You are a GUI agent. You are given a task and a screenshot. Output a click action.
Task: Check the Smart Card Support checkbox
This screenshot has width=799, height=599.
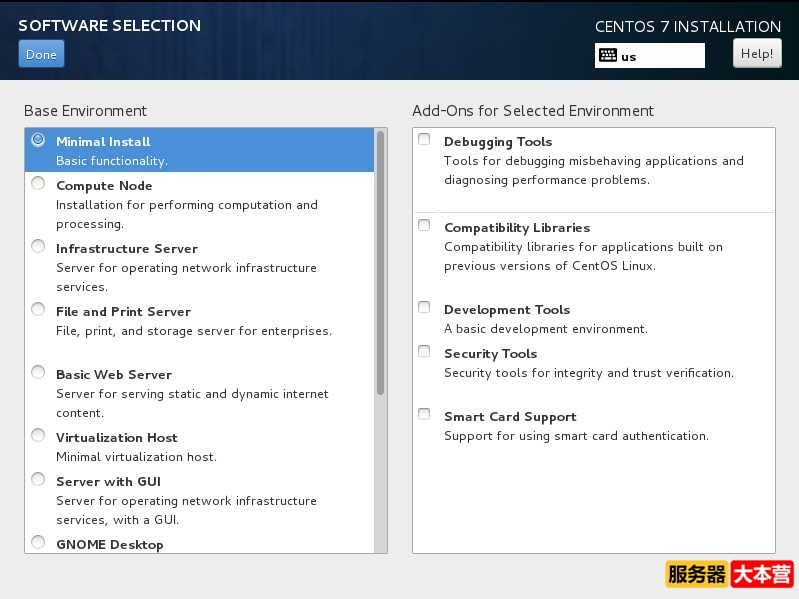pyautogui.click(x=424, y=414)
